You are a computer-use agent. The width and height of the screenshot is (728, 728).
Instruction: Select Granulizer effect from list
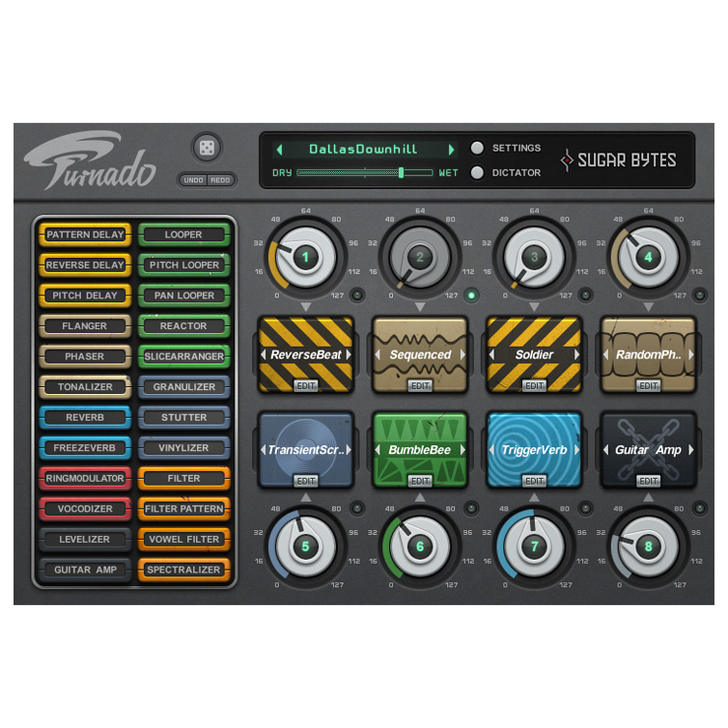(x=184, y=386)
